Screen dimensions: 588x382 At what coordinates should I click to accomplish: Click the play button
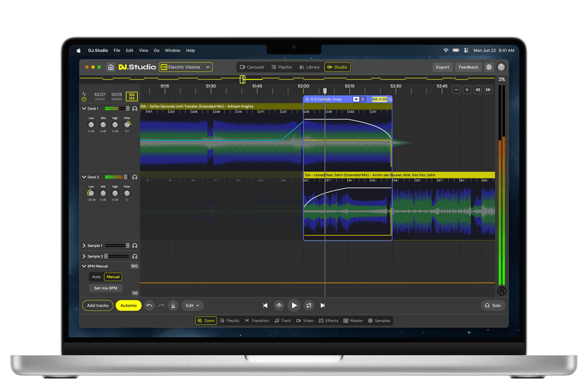point(294,306)
